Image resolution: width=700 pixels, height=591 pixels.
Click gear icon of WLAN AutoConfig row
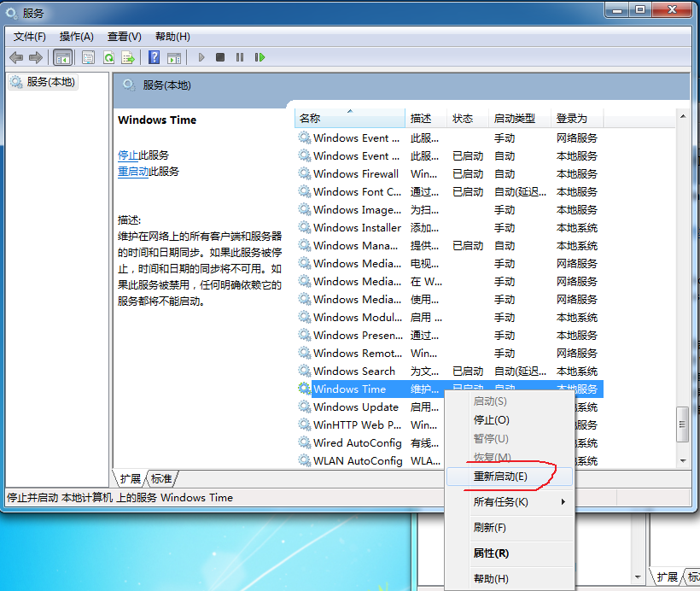(305, 460)
